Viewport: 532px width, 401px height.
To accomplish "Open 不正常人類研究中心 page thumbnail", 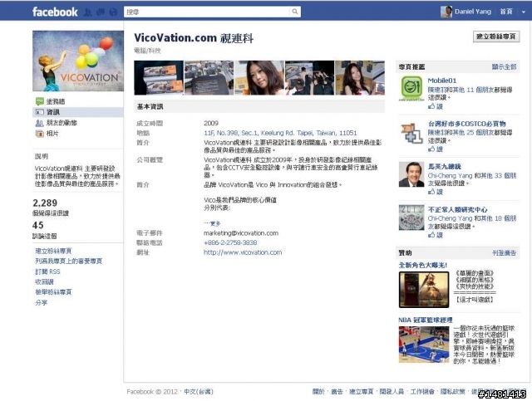I will (x=411, y=218).
